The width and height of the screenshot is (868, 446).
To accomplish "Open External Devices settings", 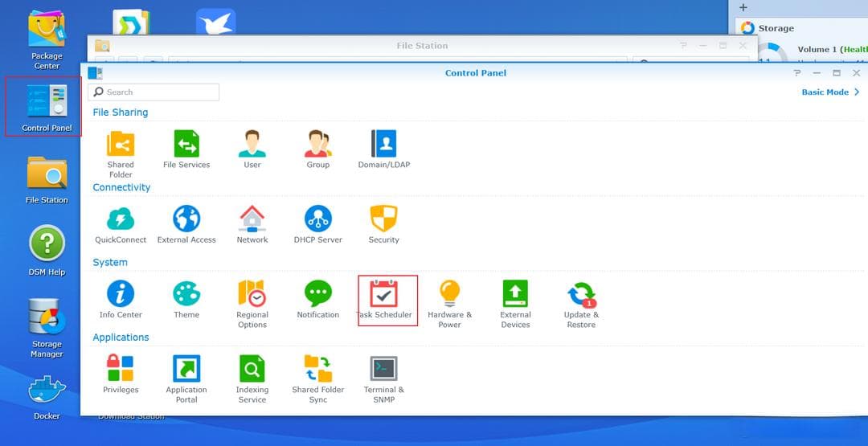I will (515, 304).
